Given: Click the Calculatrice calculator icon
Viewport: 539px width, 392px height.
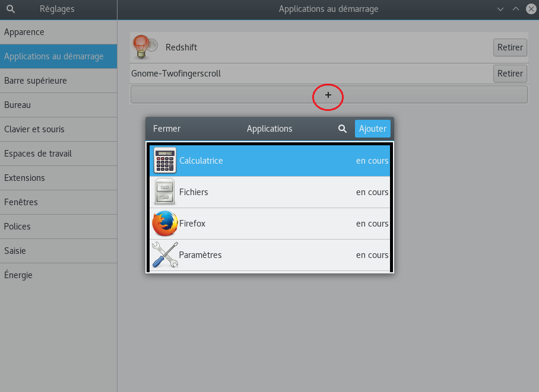Looking at the screenshot, I should click(x=165, y=161).
